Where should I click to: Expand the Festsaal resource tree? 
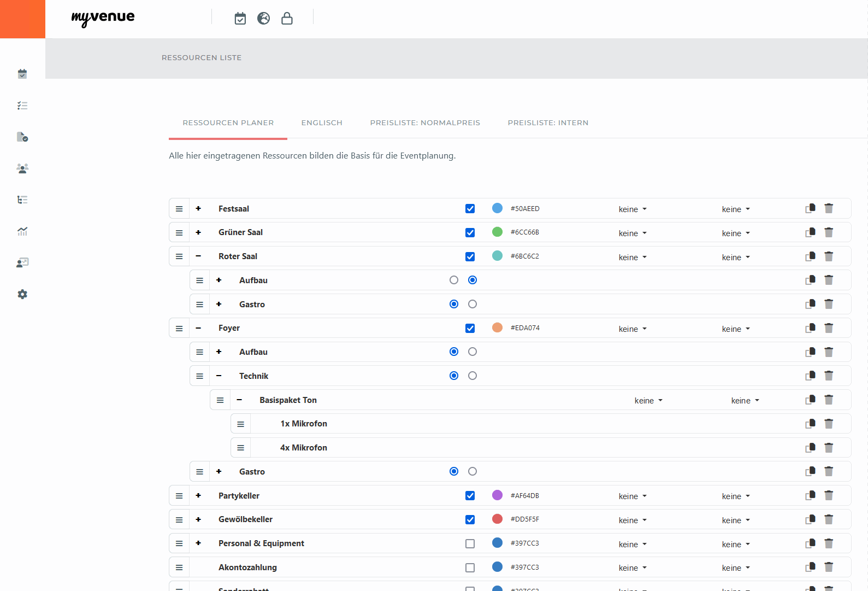point(198,208)
